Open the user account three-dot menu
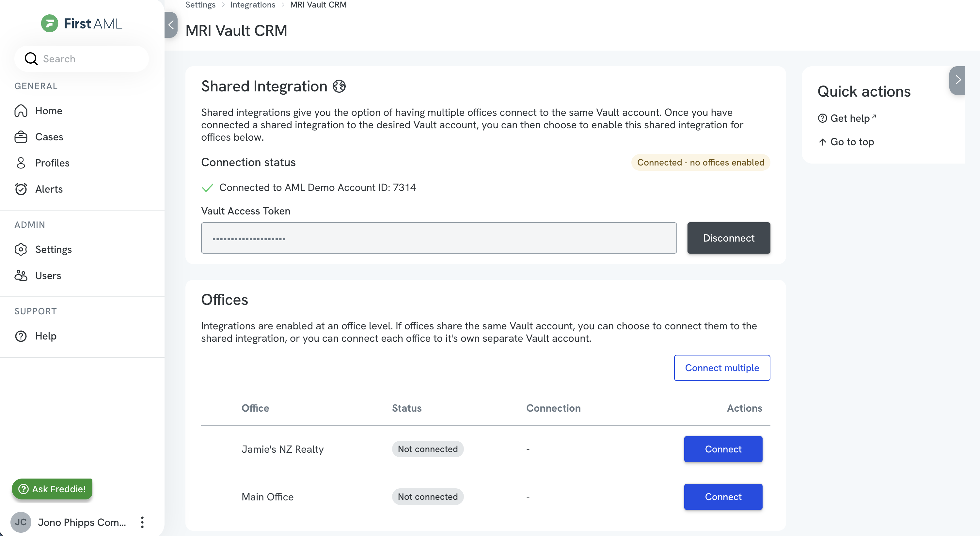Viewport: 980px width, 536px height. point(142,522)
